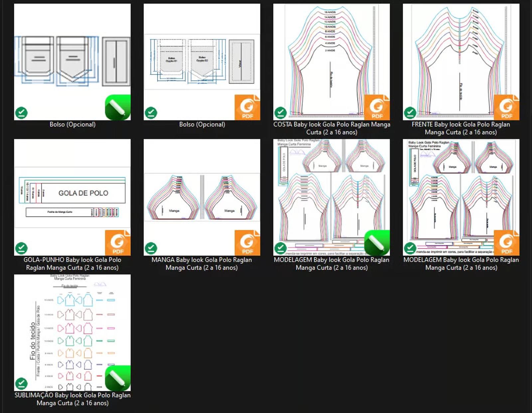Select the FRENTE Baby look pattern thumbnail
This screenshot has width=532, height=413.
[461, 60]
